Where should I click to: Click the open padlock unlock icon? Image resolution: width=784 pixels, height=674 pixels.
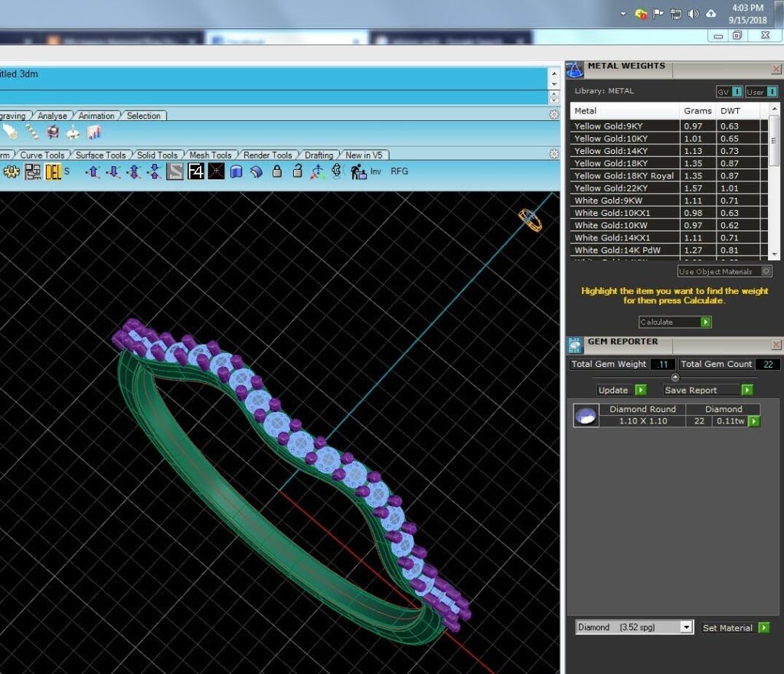[298, 172]
